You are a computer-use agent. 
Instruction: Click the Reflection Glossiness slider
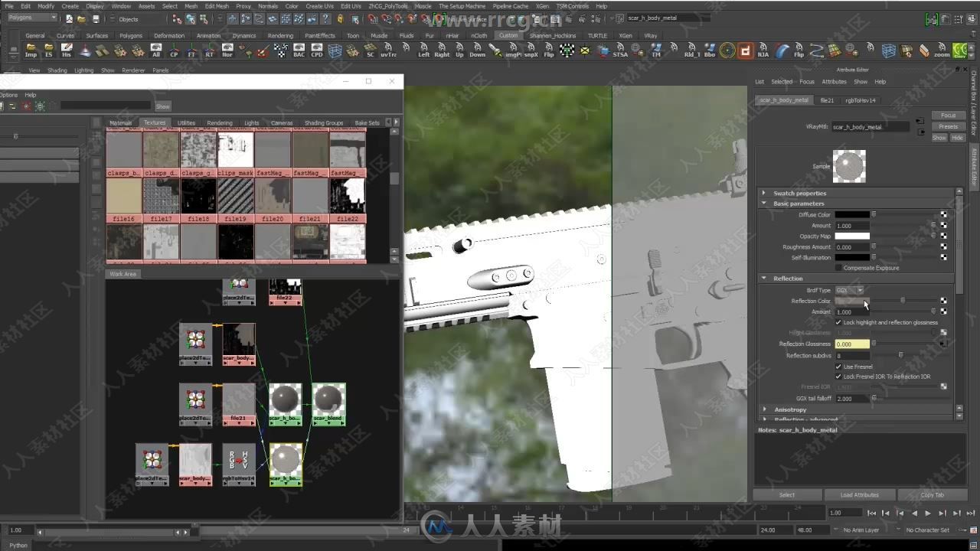(905, 344)
